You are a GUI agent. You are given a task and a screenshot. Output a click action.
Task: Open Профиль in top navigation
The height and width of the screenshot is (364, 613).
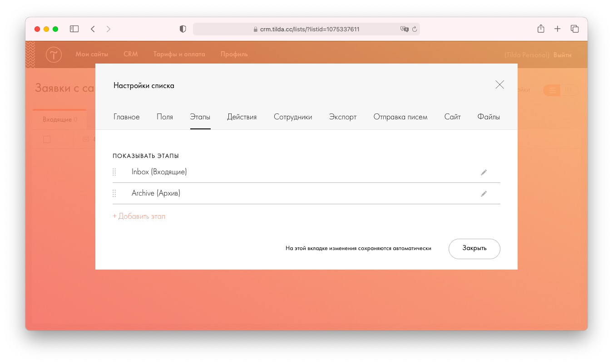234,54
